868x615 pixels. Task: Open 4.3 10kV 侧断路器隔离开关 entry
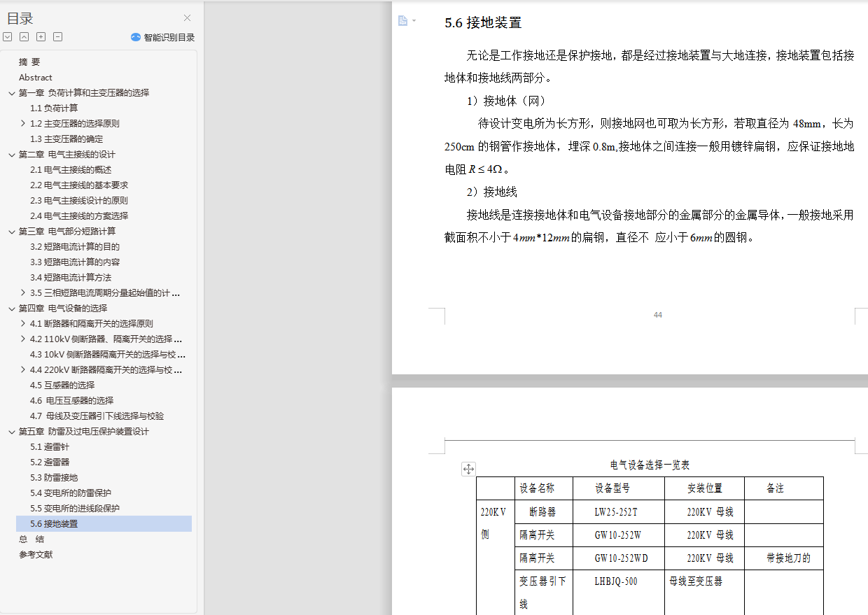point(108,355)
